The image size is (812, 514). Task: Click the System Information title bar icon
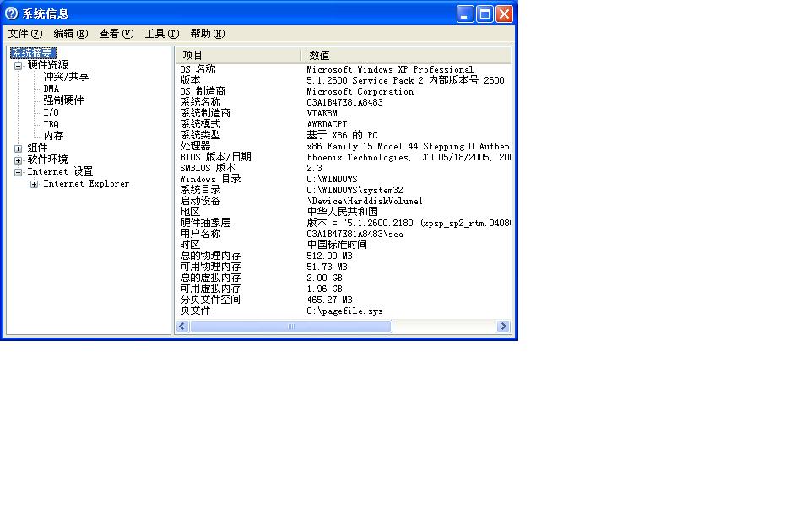(11, 14)
